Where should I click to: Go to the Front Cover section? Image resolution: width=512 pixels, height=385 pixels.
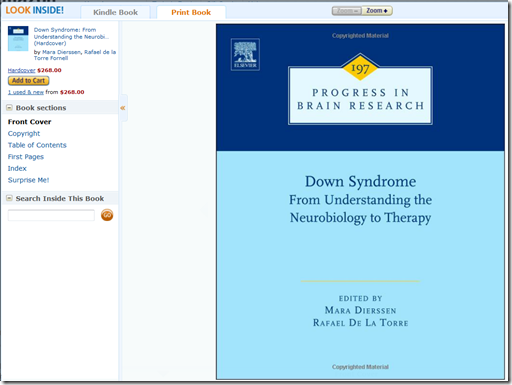coord(29,122)
